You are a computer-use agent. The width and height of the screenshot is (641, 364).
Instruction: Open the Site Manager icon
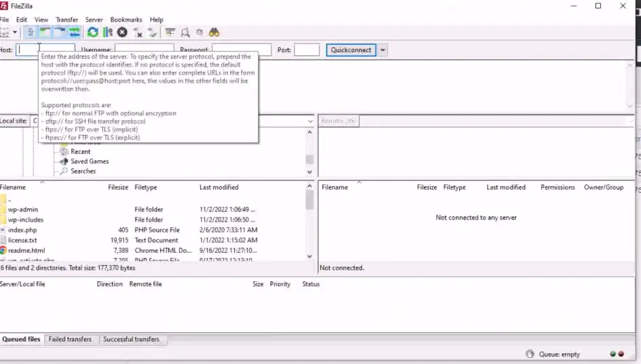(4, 33)
